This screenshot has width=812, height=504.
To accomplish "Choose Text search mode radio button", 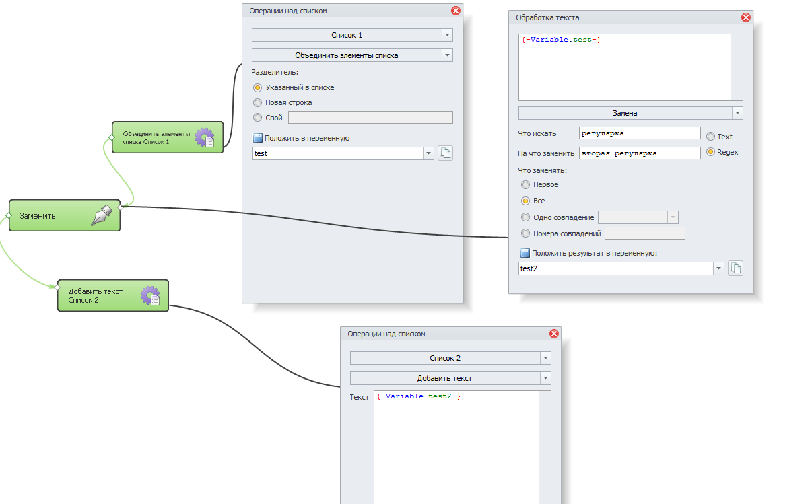I will 710,137.
